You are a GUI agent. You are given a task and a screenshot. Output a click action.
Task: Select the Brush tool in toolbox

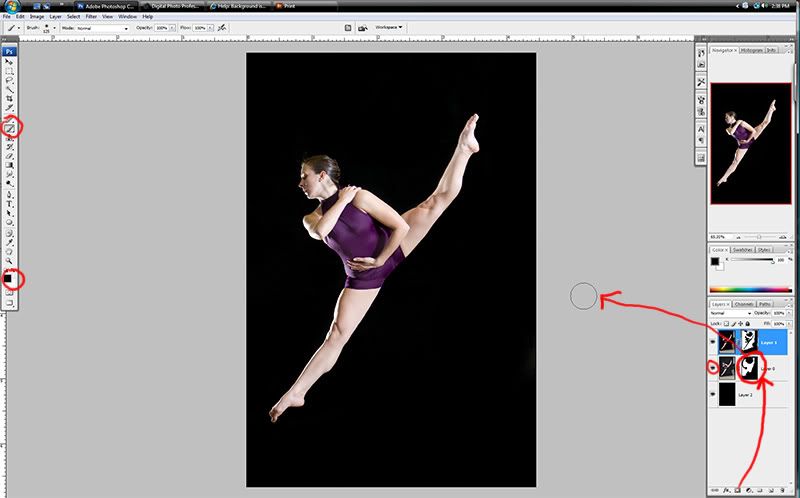point(11,128)
